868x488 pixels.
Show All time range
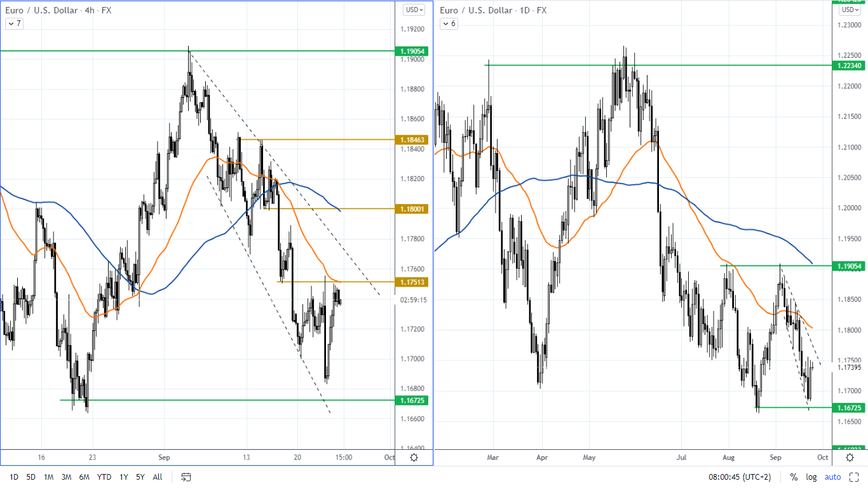158,477
